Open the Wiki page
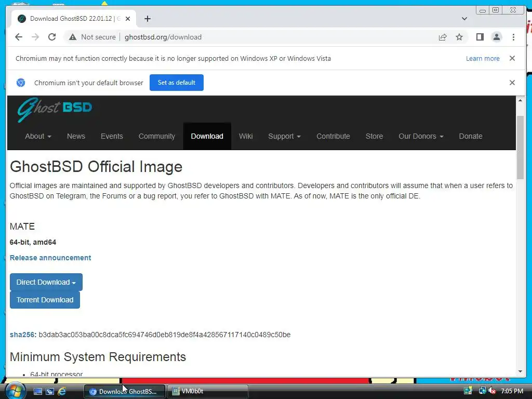Image resolution: width=532 pixels, height=399 pixels. click(x=246, y=136)
